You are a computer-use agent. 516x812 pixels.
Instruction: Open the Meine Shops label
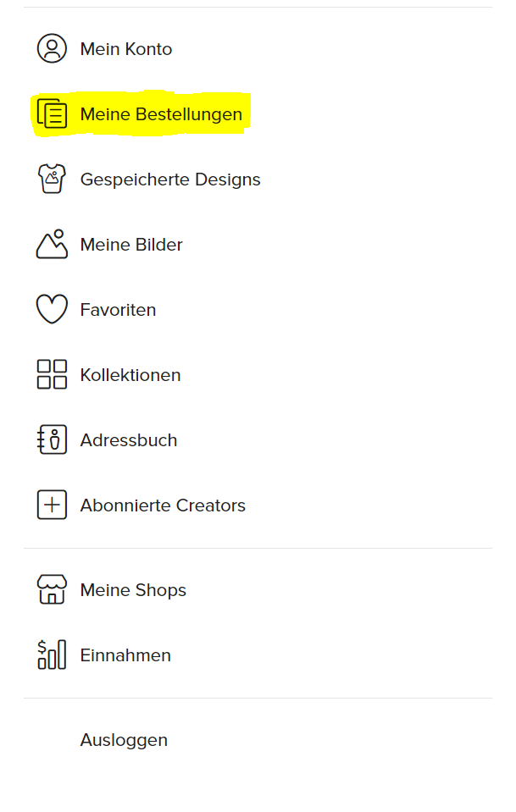click(x=133, y=590)
